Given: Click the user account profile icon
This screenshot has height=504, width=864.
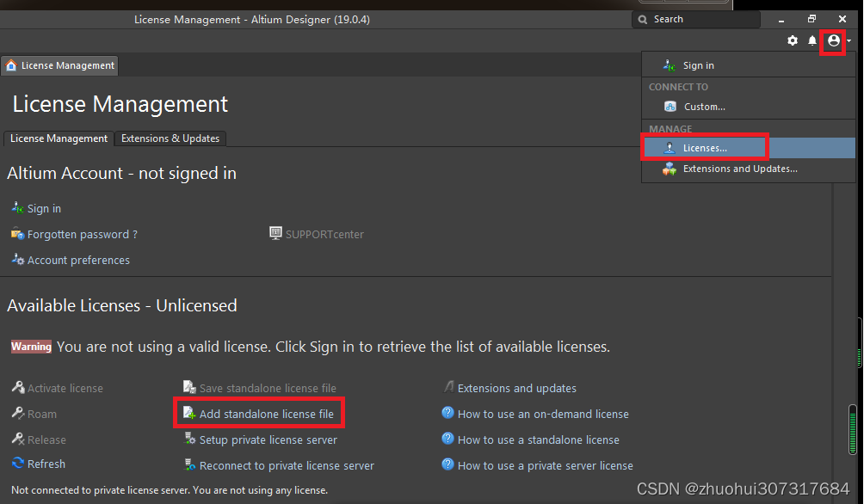Looking at the screenshot, I should pos(833,40).
